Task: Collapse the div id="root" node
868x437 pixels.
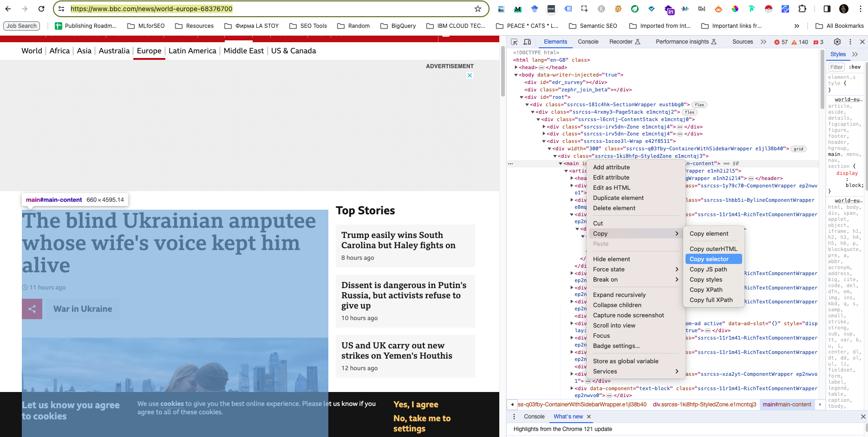Action: (x=522, y=97)
